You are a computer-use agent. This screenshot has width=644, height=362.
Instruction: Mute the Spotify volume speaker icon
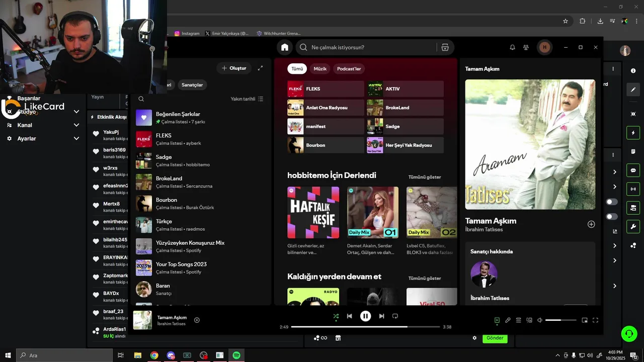(x=540, y=320)
